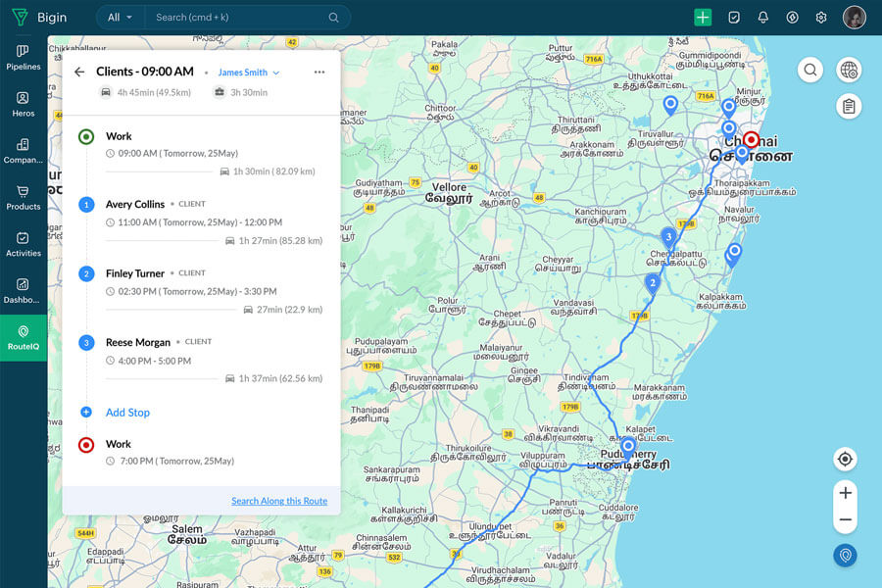This screenshot has width=882, height=588.
Task: Open the settings gear
Action: tap(821, 18)
